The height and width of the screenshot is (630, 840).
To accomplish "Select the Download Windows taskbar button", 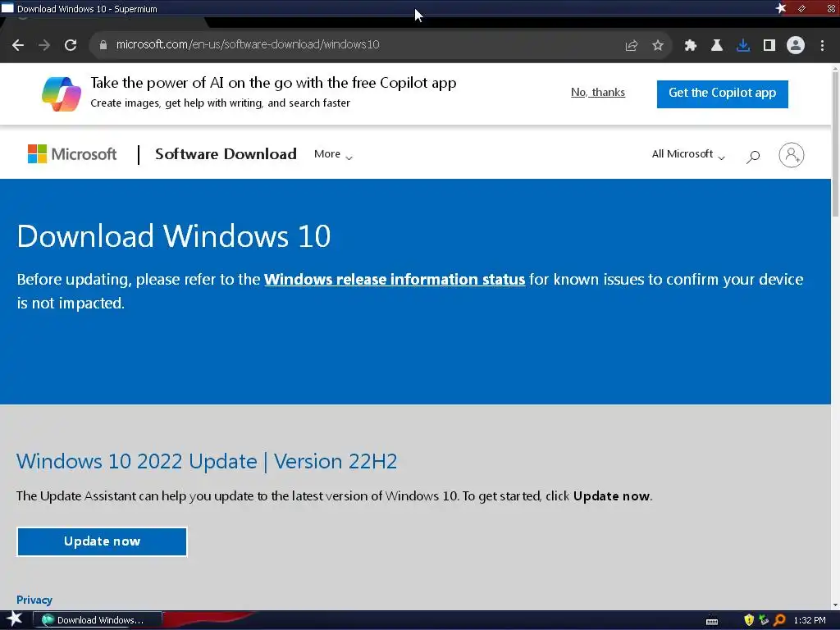I will point(98,620).
